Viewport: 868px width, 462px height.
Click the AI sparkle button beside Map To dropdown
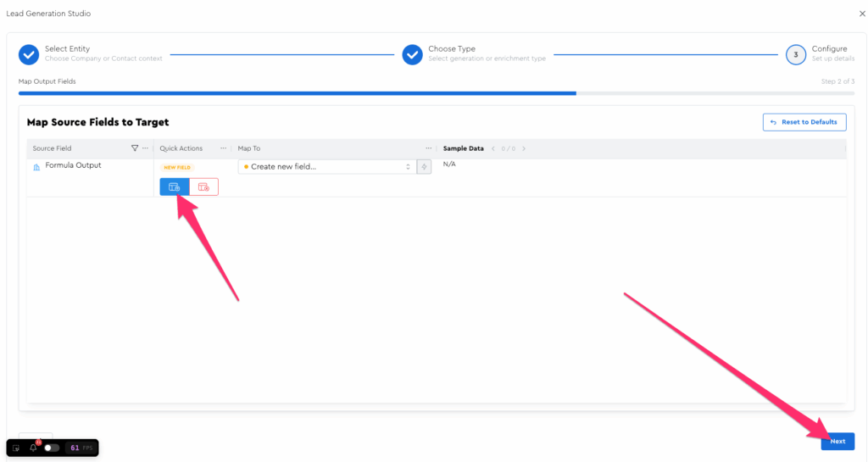click(x=425, y=167)
